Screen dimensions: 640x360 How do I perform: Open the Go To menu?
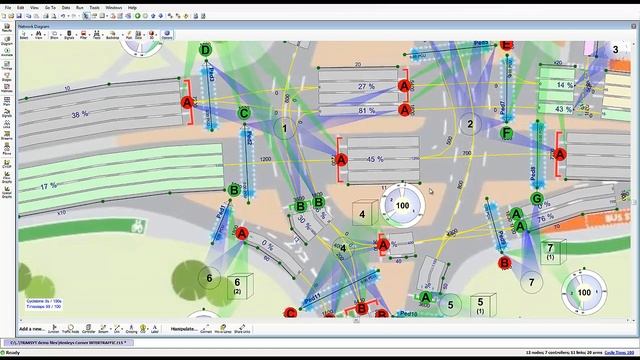50,7
